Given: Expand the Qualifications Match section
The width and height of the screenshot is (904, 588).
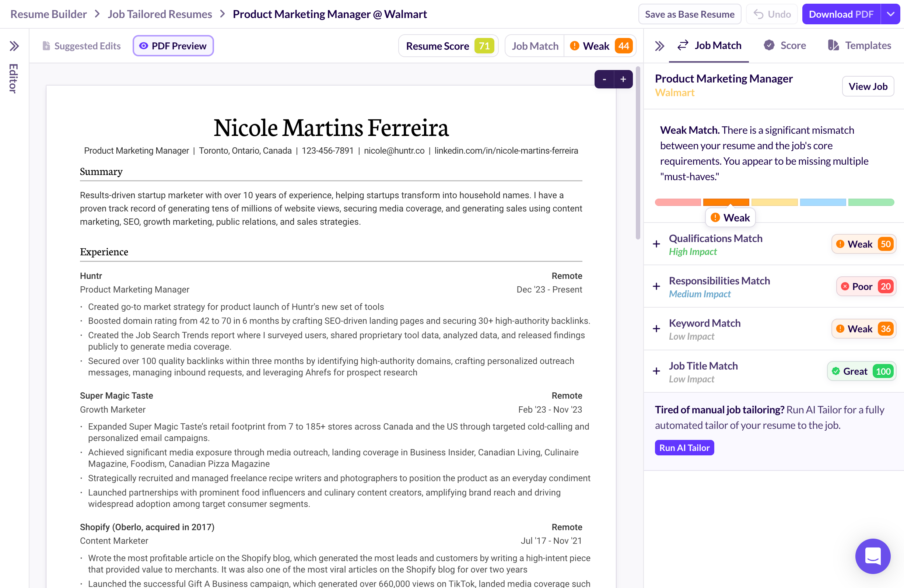Looking at the screenshot, I should pyautogui.click(x=656, y=244).
